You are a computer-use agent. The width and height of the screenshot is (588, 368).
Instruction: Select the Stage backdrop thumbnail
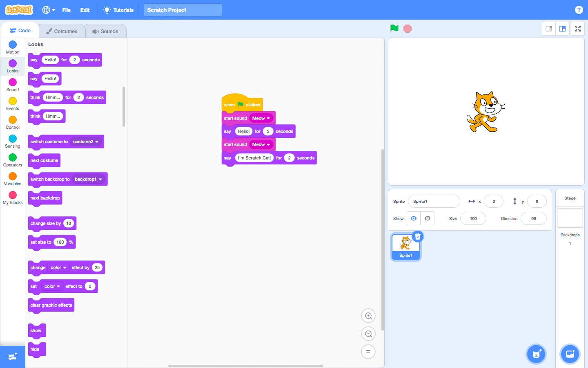pyautogui.click(x=570, y=218)
